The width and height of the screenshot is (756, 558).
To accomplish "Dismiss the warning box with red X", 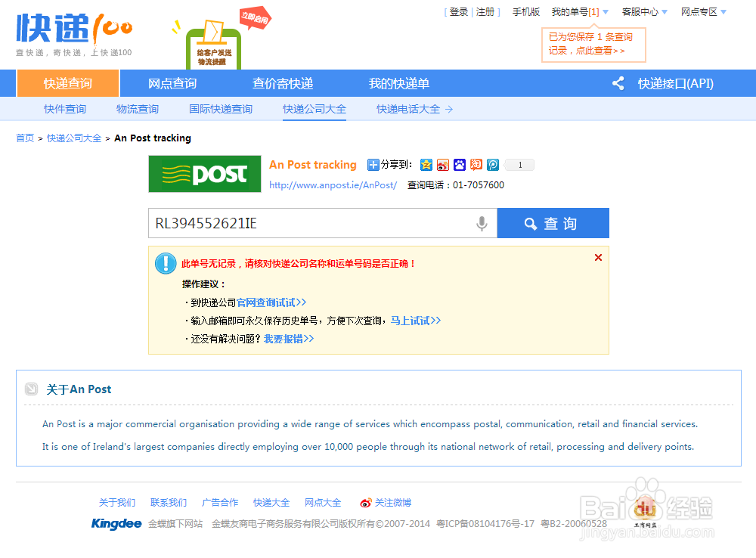I will click(598, 257).
